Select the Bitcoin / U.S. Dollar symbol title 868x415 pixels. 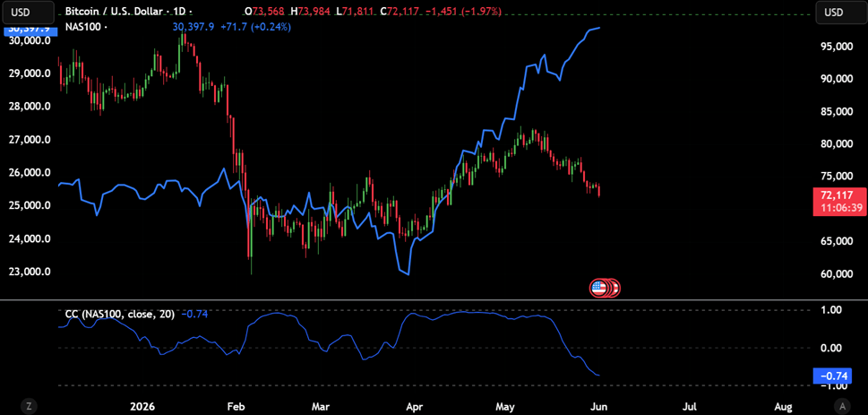pyautogui.click(x=109, y=12)
